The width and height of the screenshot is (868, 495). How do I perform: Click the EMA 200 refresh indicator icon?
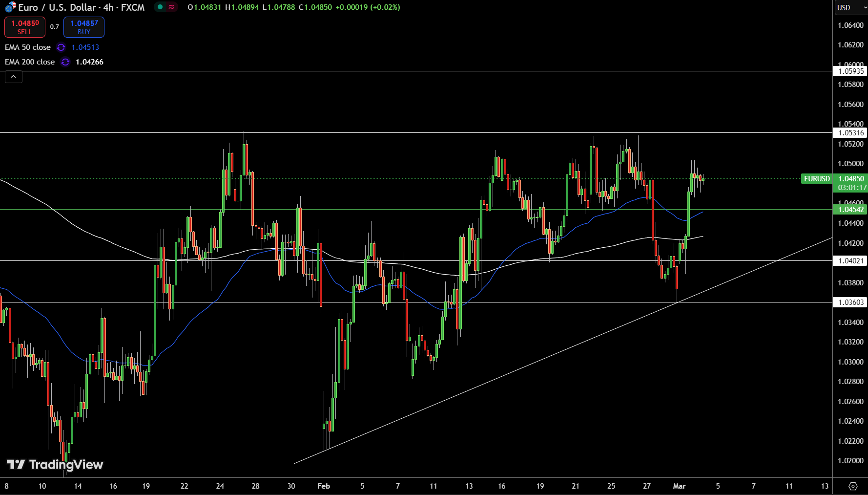tap(65, 62)
